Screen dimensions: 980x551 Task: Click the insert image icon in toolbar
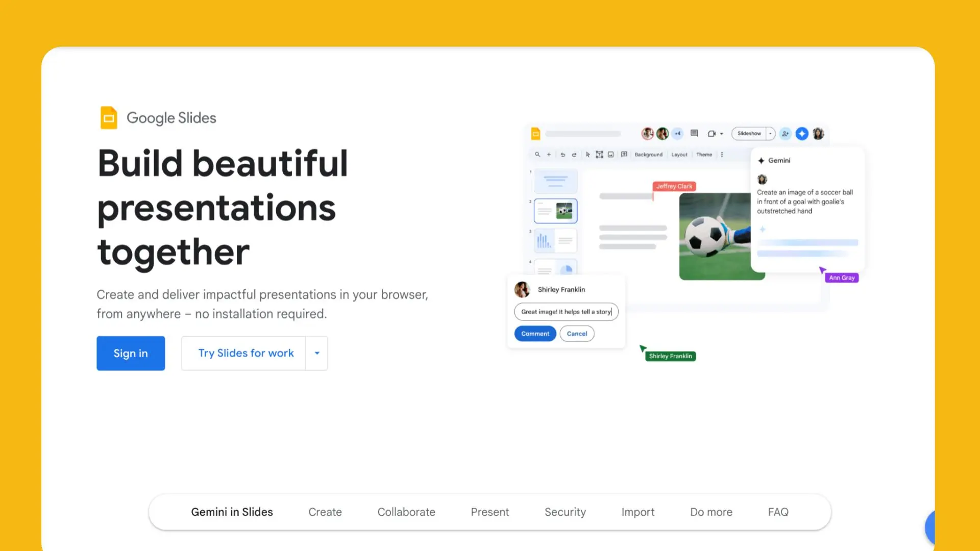coord(610,155)
